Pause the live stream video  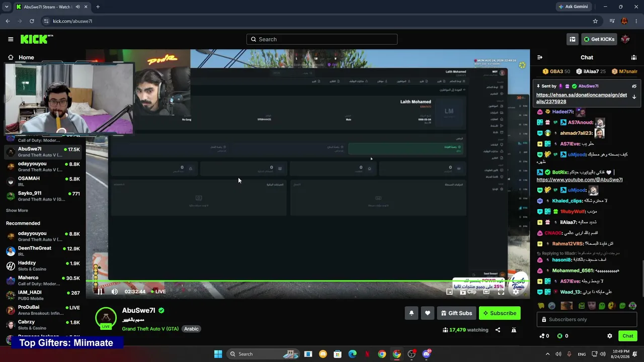(x=100, y=291)
